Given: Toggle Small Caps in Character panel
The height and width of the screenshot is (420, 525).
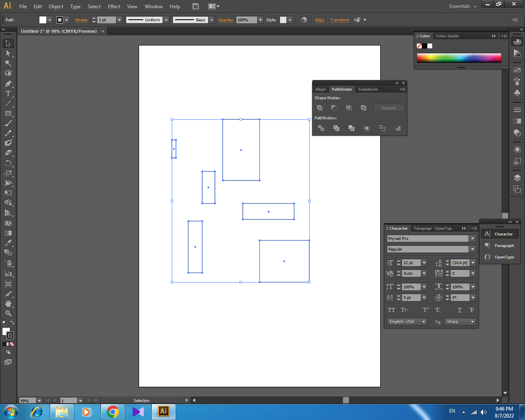Looking at the screenshot, I should [404, 310].
